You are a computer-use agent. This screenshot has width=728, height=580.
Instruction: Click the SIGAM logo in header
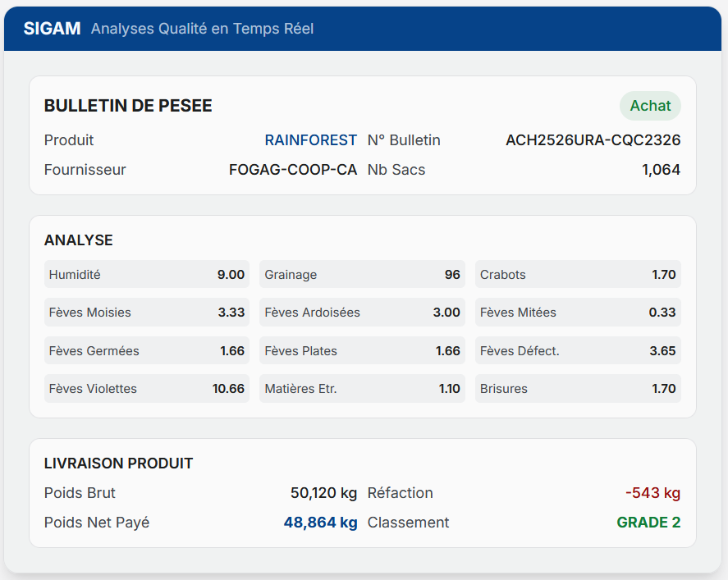(52, 29)
